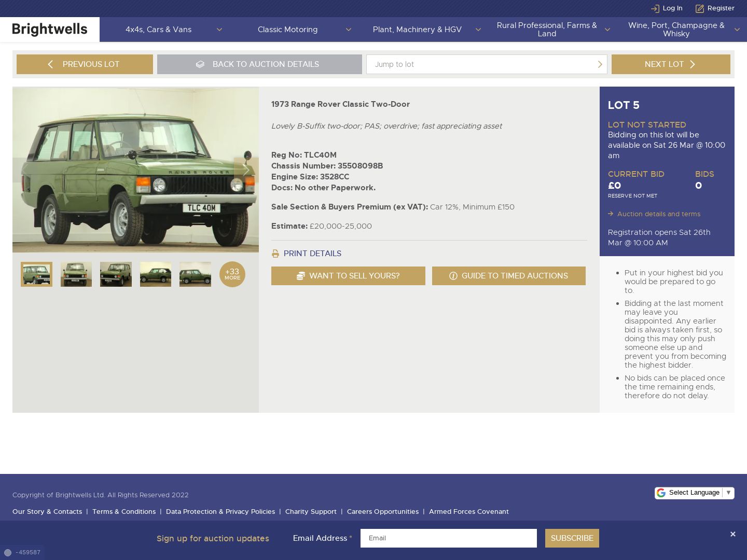The image size is (747, 560).
Task: Show the +33 more photos
Action: pyautogui.click(x=232, y=274)
